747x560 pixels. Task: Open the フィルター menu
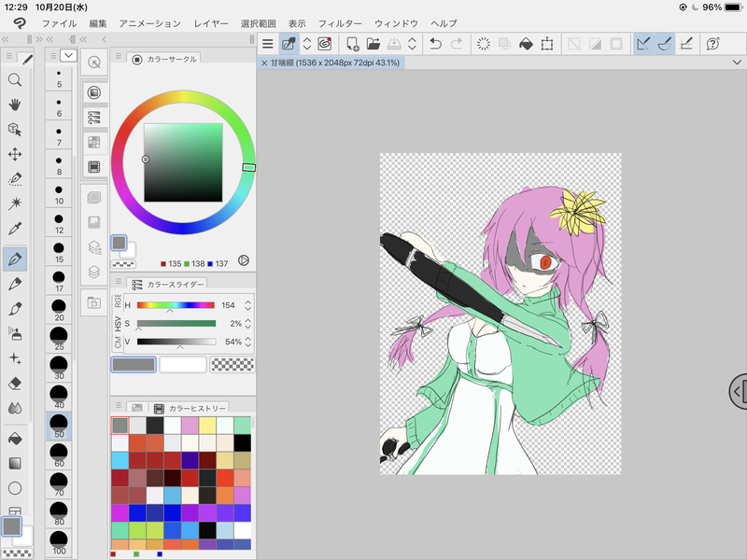(x=339, y=22)
